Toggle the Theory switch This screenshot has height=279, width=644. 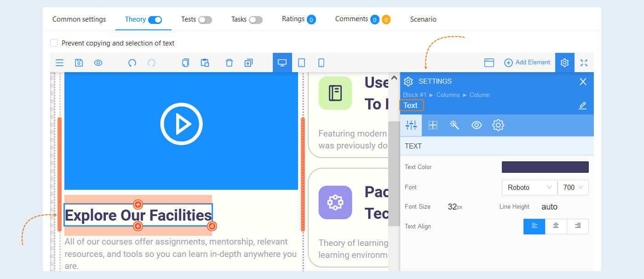pos(155,20)
